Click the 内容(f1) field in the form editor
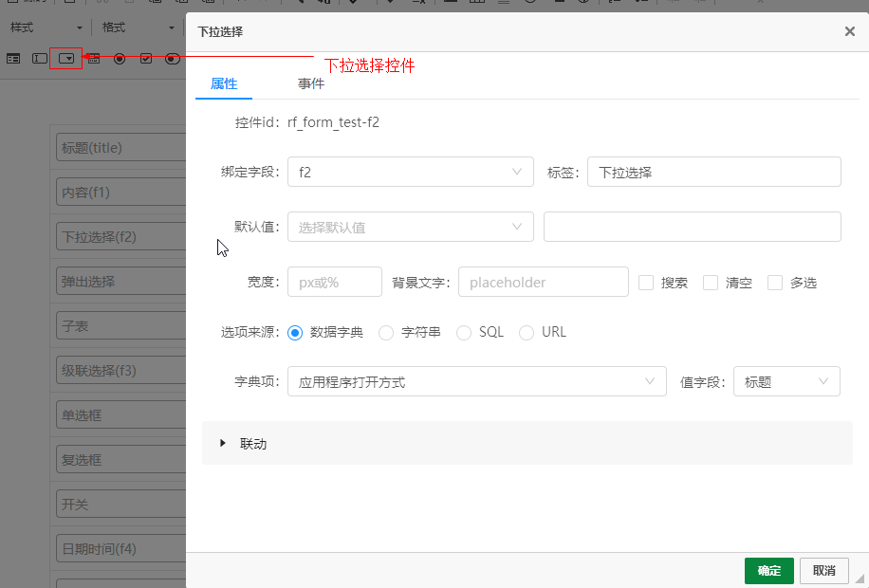The width and height of the screenshot is (869, 588). (120, 193)
